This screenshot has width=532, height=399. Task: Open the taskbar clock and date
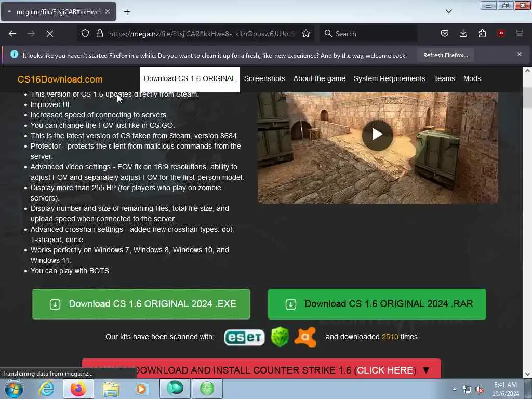(506, 389)
